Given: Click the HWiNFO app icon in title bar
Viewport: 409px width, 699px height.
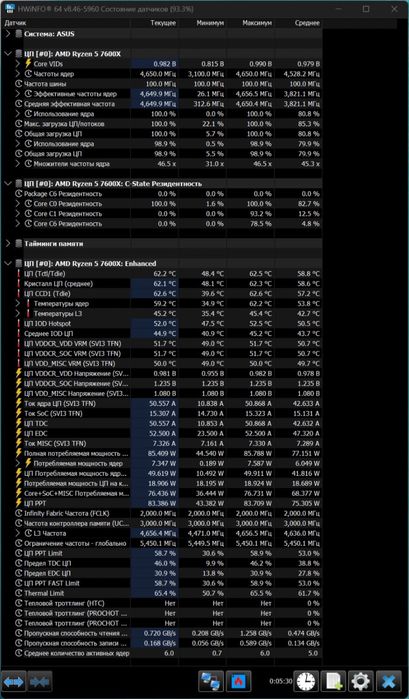Looking at the screenshot, I should [8, 9].
